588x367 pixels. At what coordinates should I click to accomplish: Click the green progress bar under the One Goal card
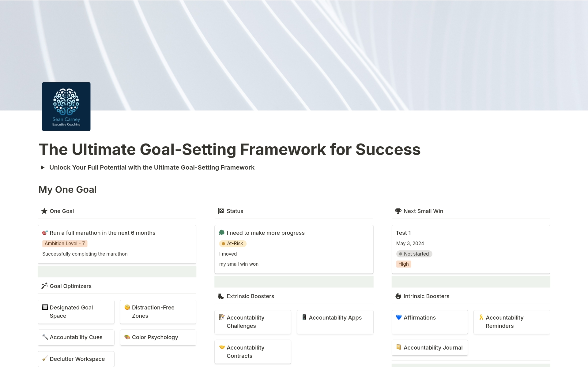tap(117, 272)
